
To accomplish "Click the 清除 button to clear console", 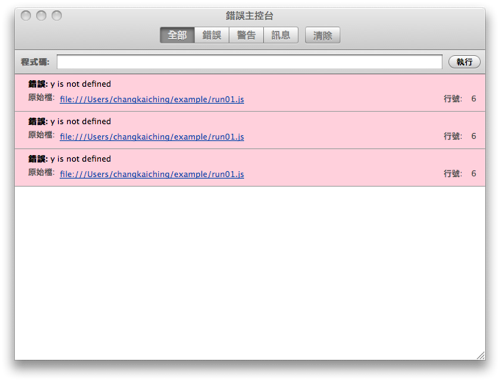I will [322, 35].
